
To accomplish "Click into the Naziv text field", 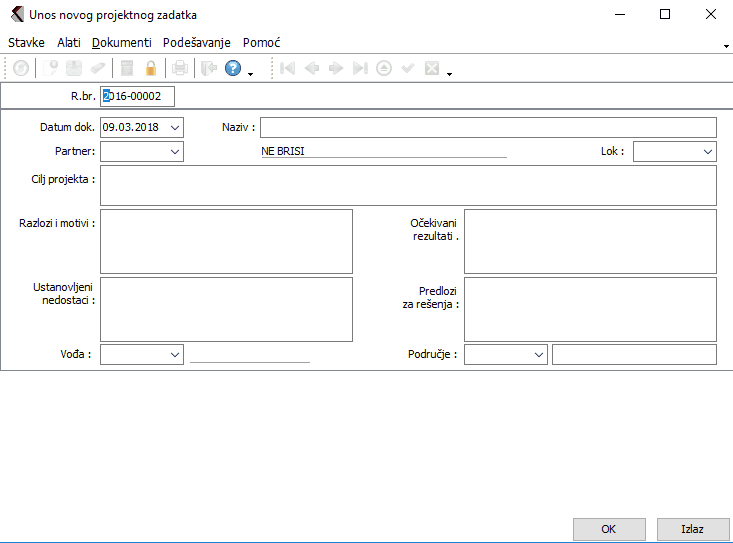I will coord(488,127).
